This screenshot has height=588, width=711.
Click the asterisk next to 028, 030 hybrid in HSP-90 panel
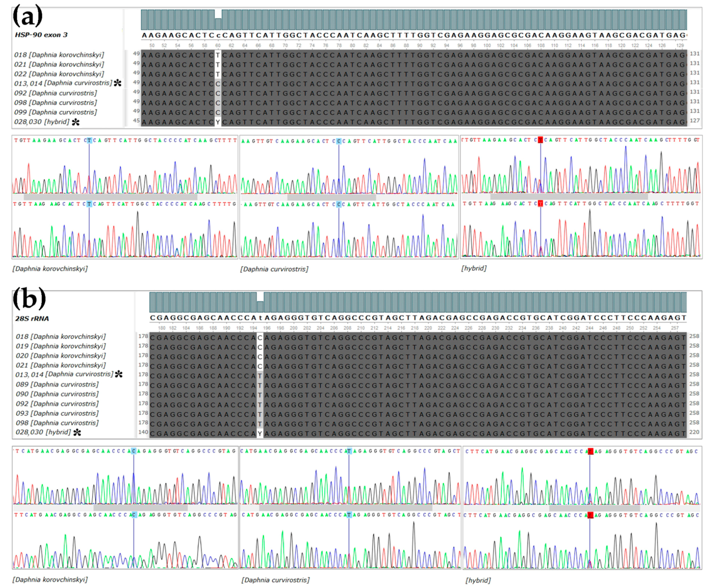pos(76,122)
